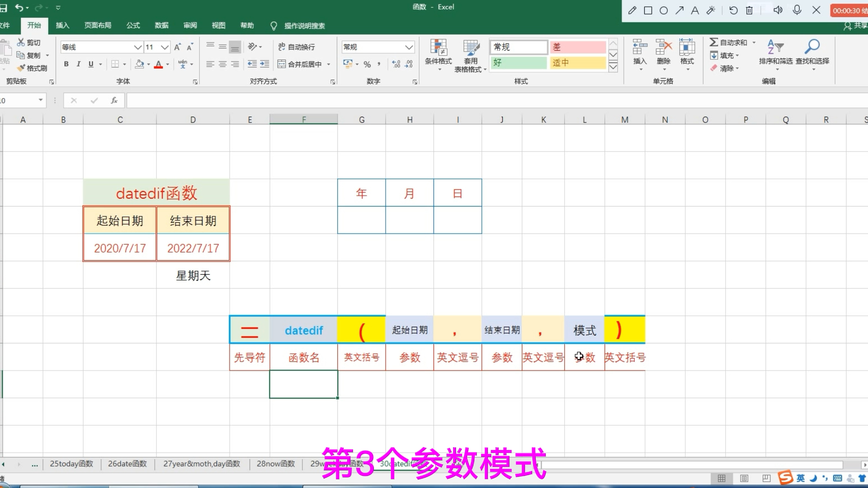
Task: Toggle italic formatting
Action: [79, 64]
